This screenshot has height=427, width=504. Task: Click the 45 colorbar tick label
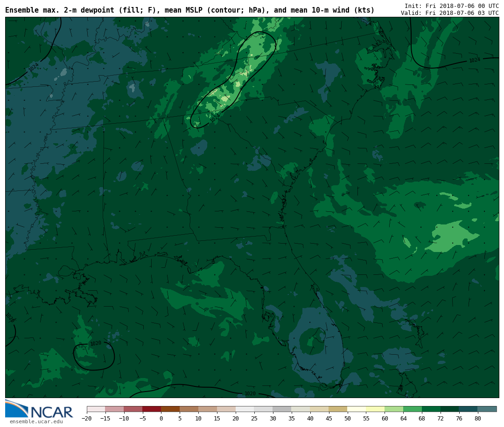[x=329, y=418]
